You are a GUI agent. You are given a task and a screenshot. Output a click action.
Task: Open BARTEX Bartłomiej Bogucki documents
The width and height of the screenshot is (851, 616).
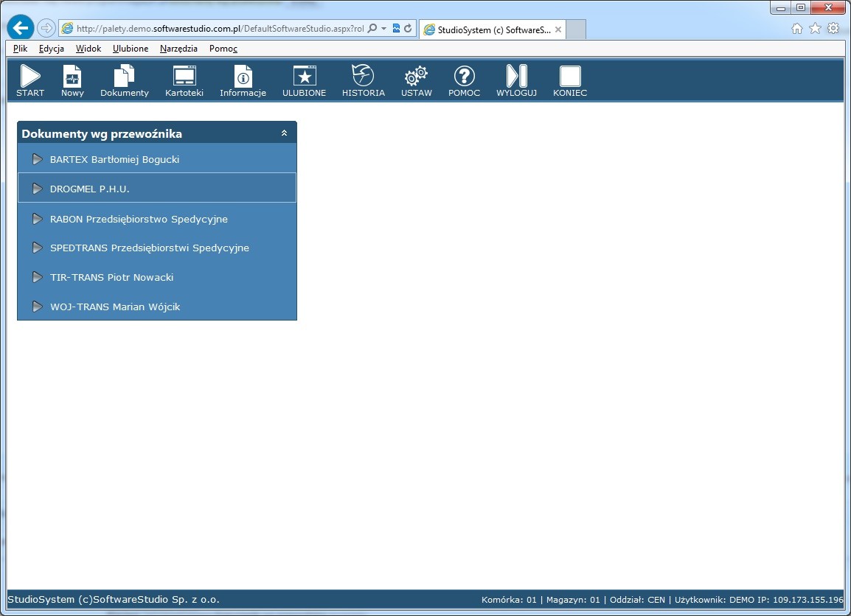click(x=157, y=159)
